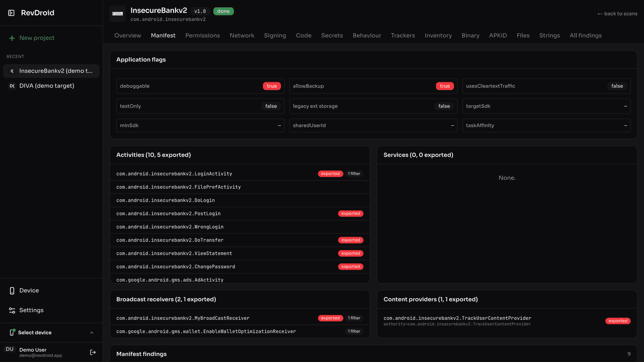
Task: Open the Secrets tab
Action: coord(332,36)
